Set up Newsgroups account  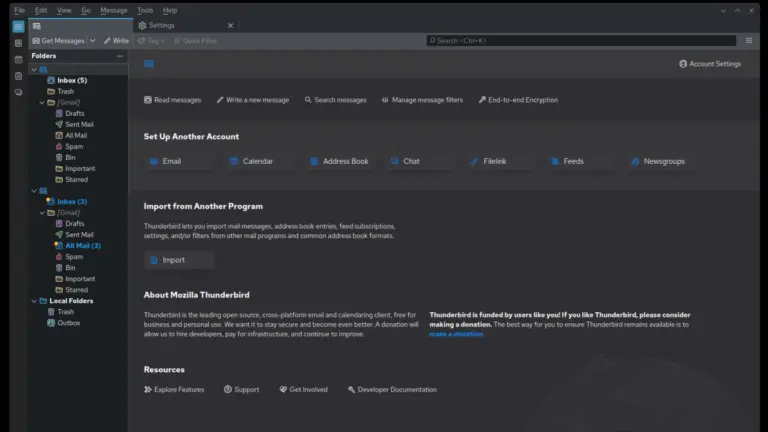click(x=660, y=161)
